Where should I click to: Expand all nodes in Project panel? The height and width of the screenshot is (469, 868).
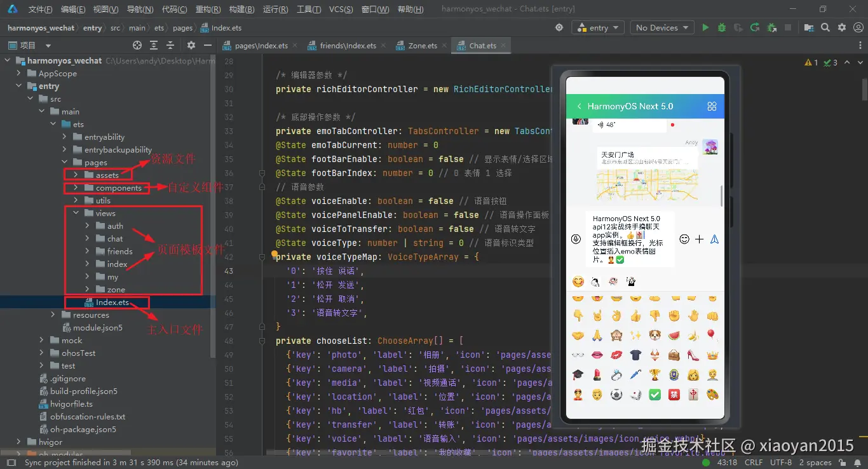point(154,46)
